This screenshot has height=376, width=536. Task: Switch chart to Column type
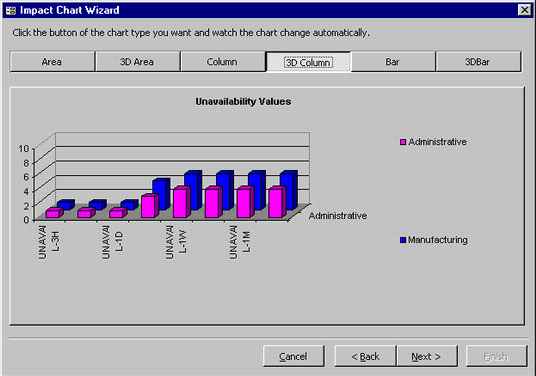tap(222, 62)
